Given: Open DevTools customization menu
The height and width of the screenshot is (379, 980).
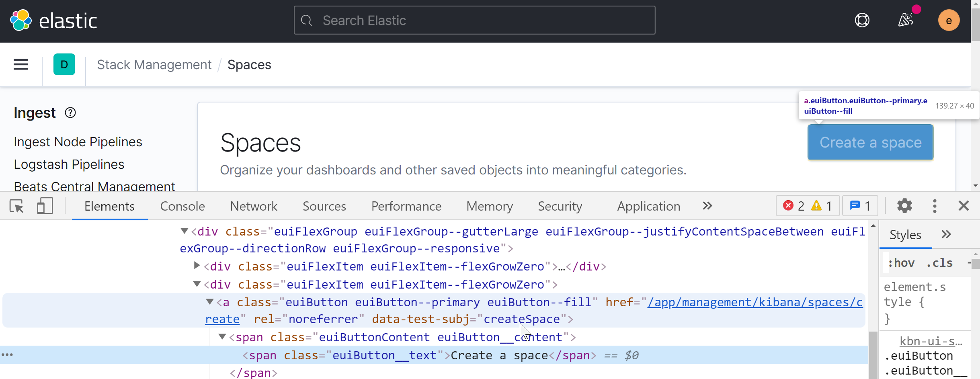Looking at the screenshot, I should click(x=935, y=206).
